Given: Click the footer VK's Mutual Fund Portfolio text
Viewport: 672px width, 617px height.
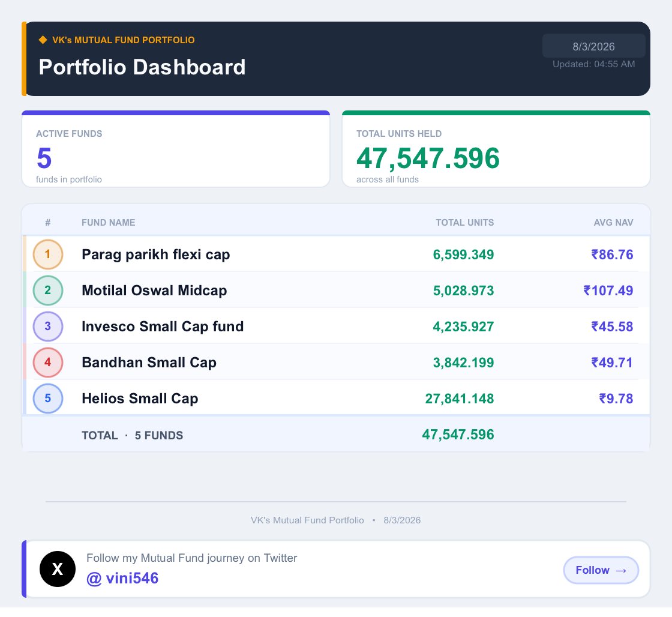Looking at the screenshot, I should (307, 520).
